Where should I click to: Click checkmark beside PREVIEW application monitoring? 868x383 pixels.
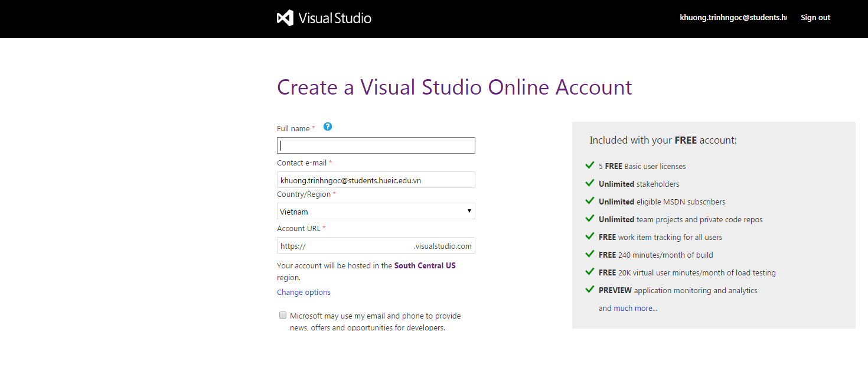(589, 290)
